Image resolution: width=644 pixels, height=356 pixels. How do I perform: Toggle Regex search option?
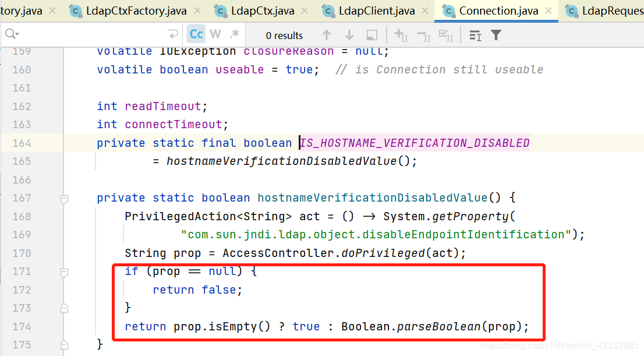click(235, 34)
